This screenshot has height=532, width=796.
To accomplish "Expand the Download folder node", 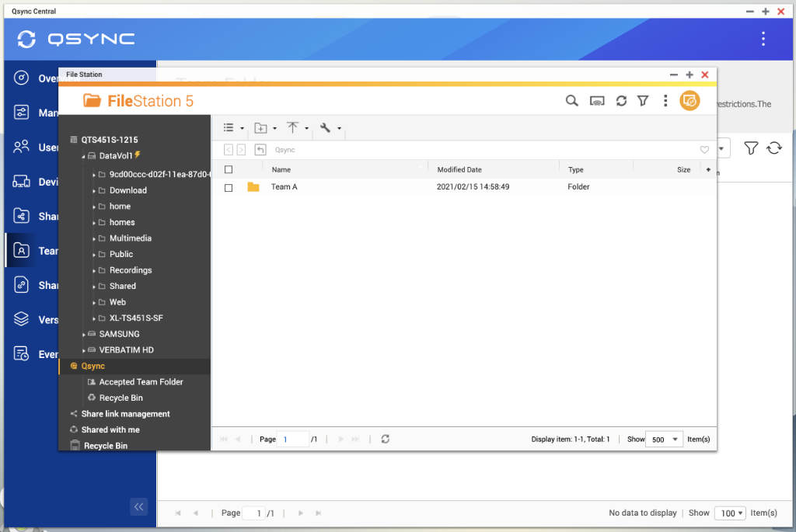I will click(94, 191).
